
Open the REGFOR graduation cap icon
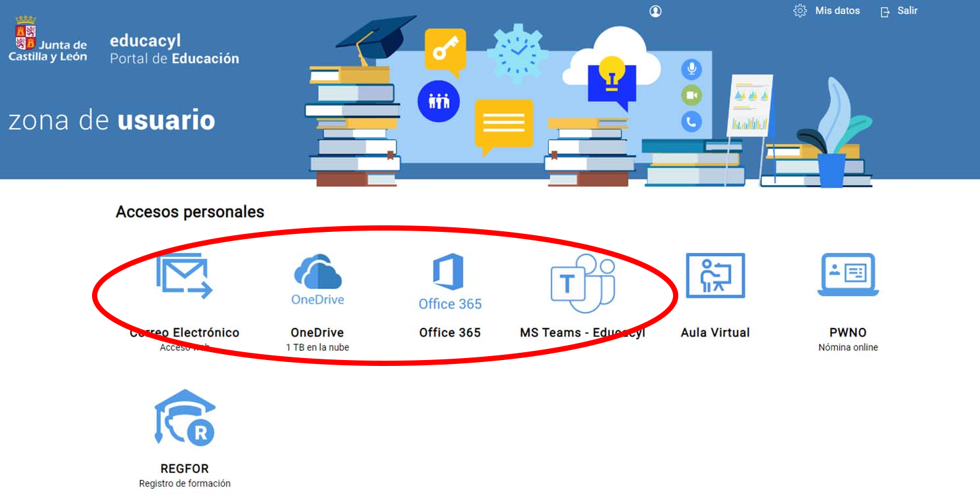click(x=185, y=418)
